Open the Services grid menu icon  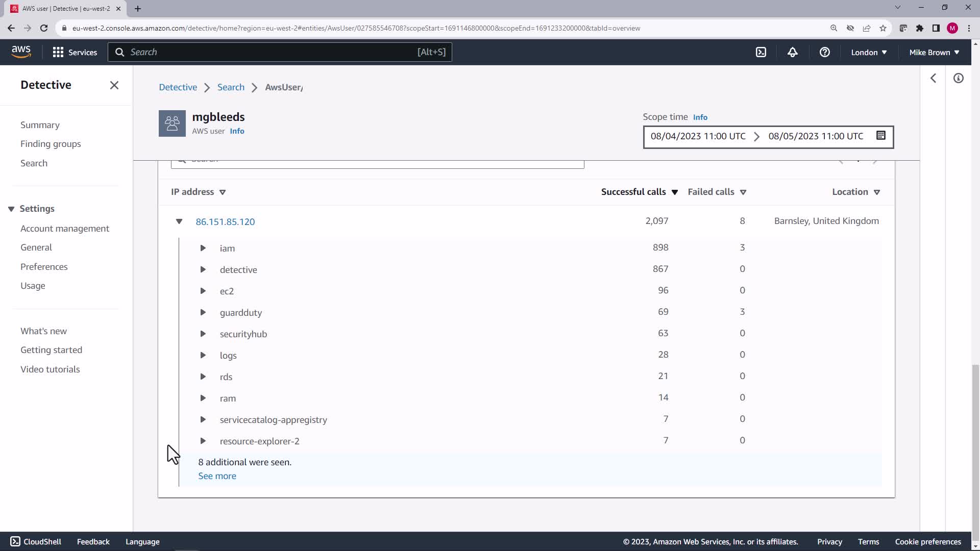pyautogui.click(x=58, y=52)
